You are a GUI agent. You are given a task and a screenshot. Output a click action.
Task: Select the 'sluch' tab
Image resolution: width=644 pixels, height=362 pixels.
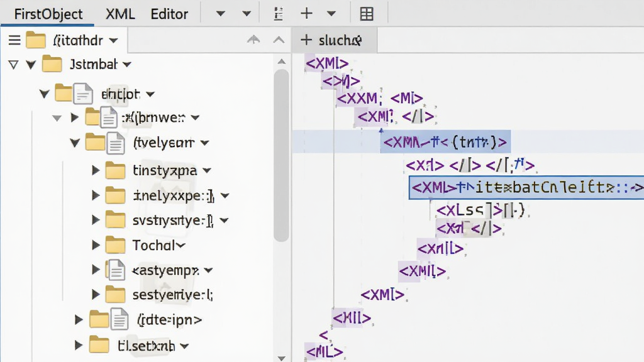pos(333,40)
